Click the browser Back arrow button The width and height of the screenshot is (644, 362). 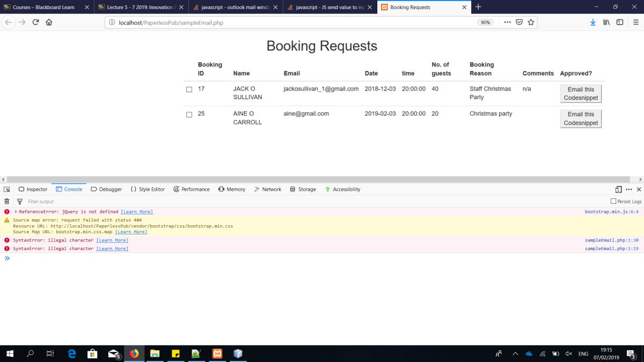coord(8,22)
